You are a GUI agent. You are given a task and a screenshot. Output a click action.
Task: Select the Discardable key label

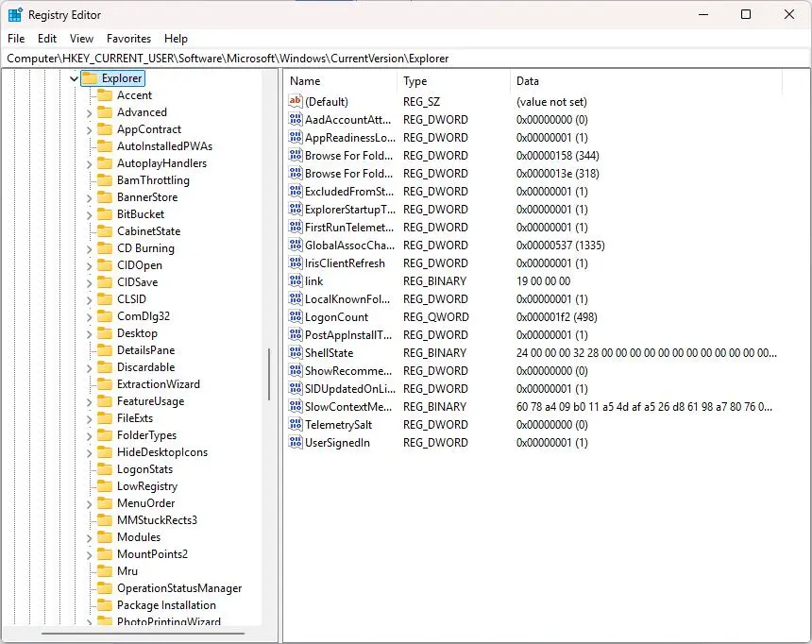click(146, 367)
